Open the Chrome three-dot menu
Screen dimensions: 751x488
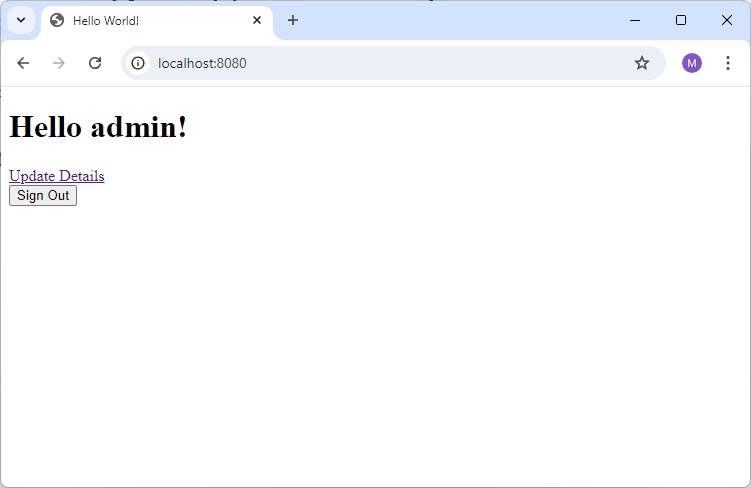pos(727,63)
